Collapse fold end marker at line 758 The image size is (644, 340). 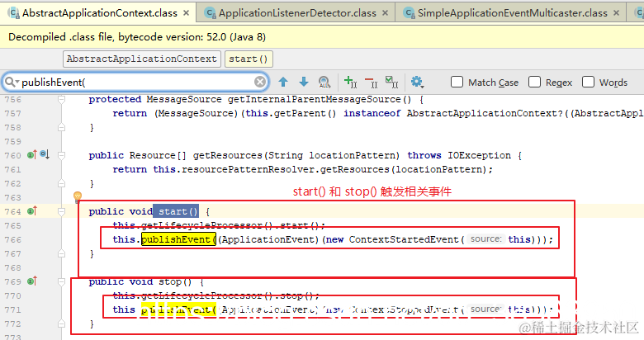(x=62, y=127)
